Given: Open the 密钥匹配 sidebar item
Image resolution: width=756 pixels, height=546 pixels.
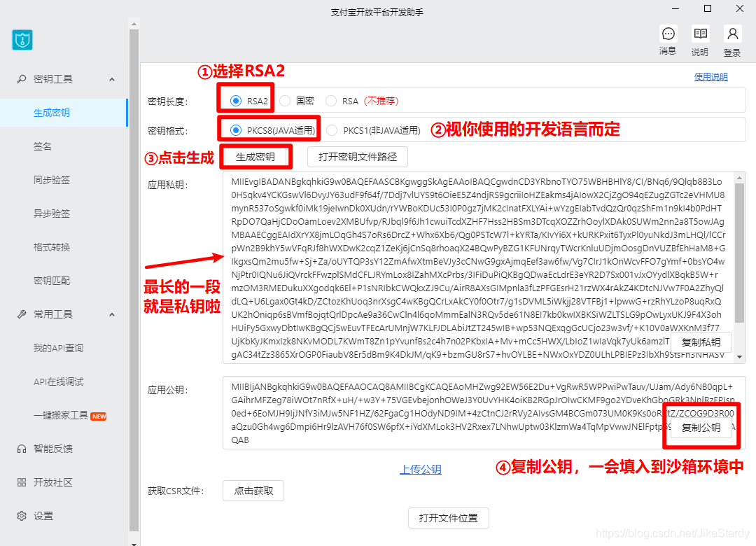Looking at the screenshot, I should pyautogui.click(x=64, y=281).
